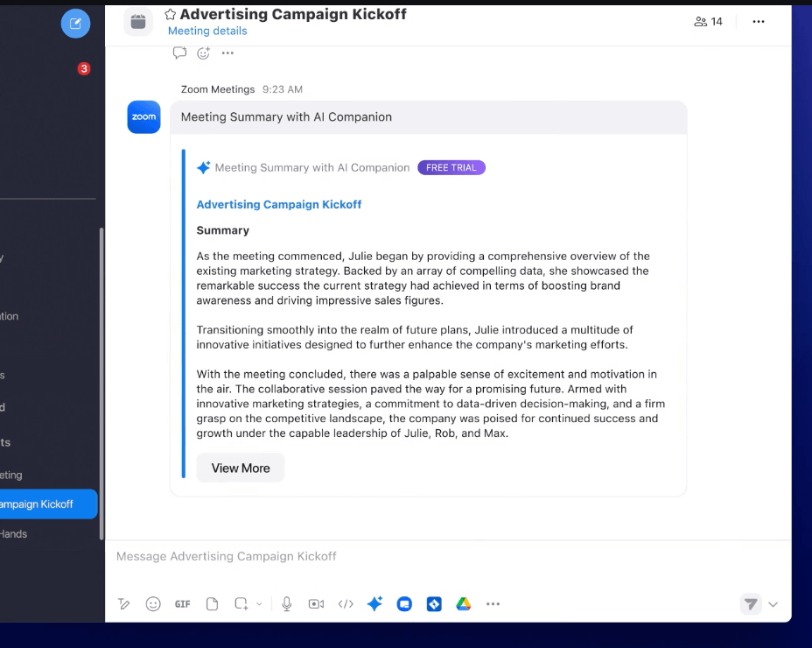Open the Meeting details link
Viewport: 812px width, 648px height.
pos(207,32)
